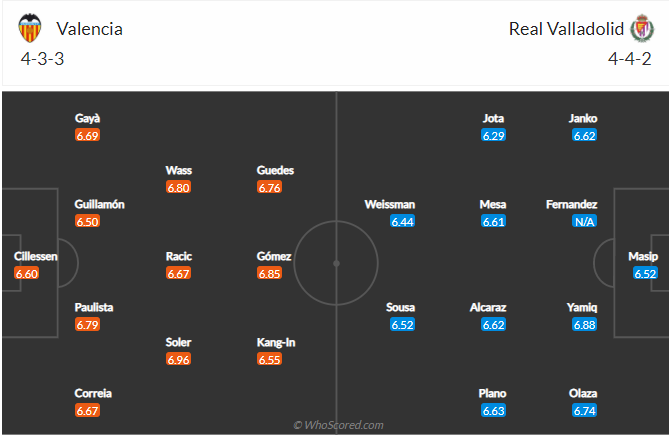The height and width of the screenshot is (435, 669).
Task: Click player name Olaza
Action: click(583, 393)
